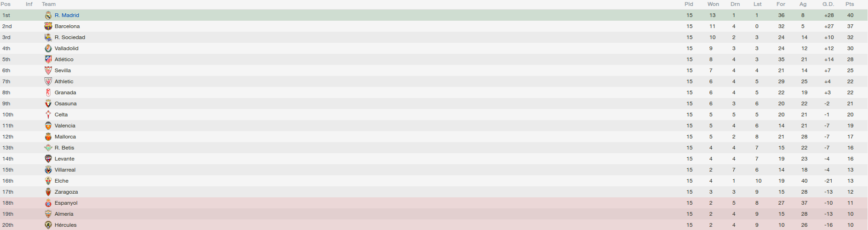The width and height of the screenshot is (868, 230).
Task: Open the Valladolid team link
Action: point(67,48)
